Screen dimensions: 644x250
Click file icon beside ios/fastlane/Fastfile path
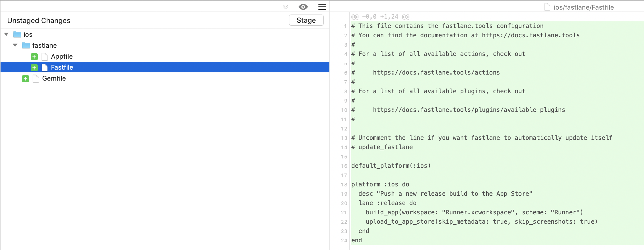[547, 7]
